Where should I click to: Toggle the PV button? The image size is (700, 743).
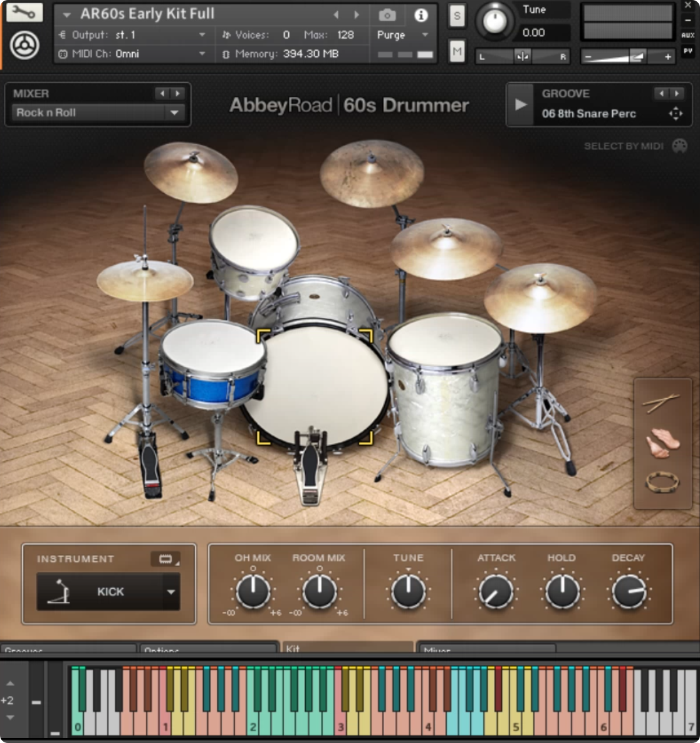pyautogui.click(x=687, y=51)
